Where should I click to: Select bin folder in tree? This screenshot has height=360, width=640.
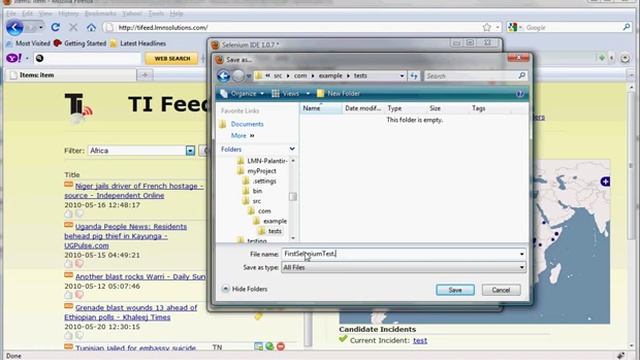pyautogui.click(x=257, y=191)
